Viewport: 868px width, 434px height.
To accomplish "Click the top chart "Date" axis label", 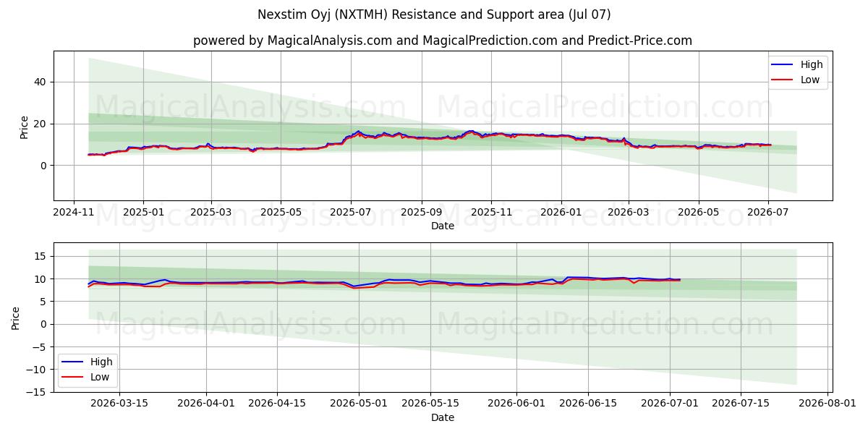I will point(443,226).
